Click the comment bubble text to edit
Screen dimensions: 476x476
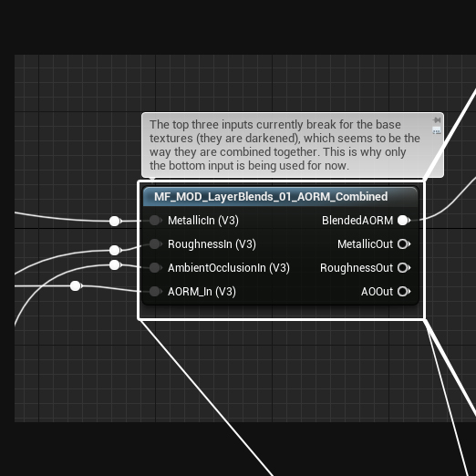coord(285,145)
